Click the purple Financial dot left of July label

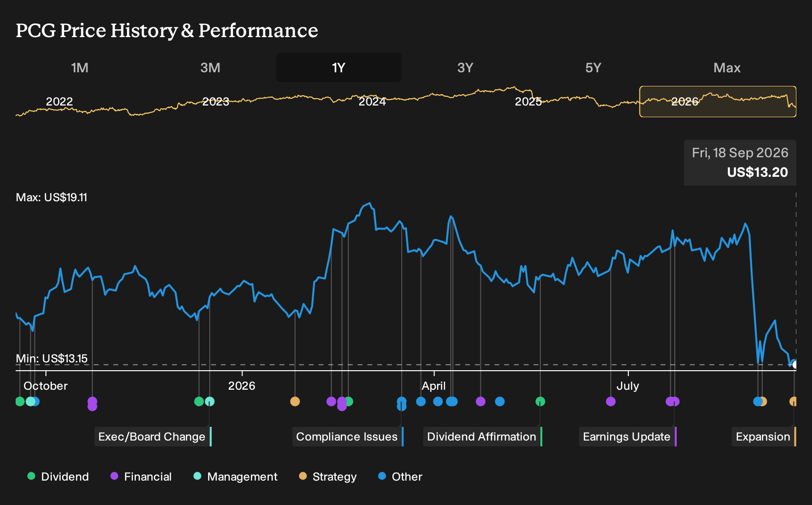(x=611, y=401)
